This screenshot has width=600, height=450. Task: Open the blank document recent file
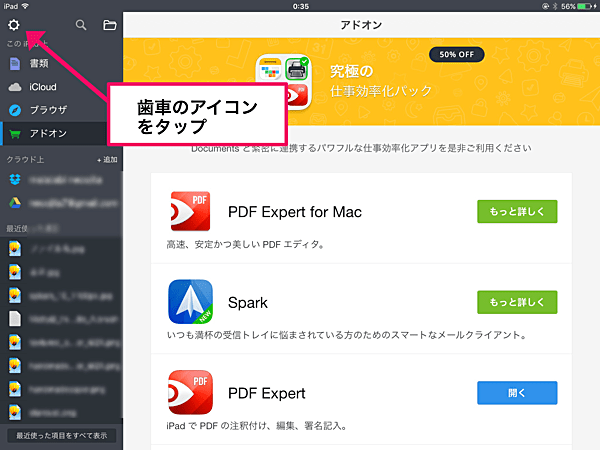pos(15,319)
